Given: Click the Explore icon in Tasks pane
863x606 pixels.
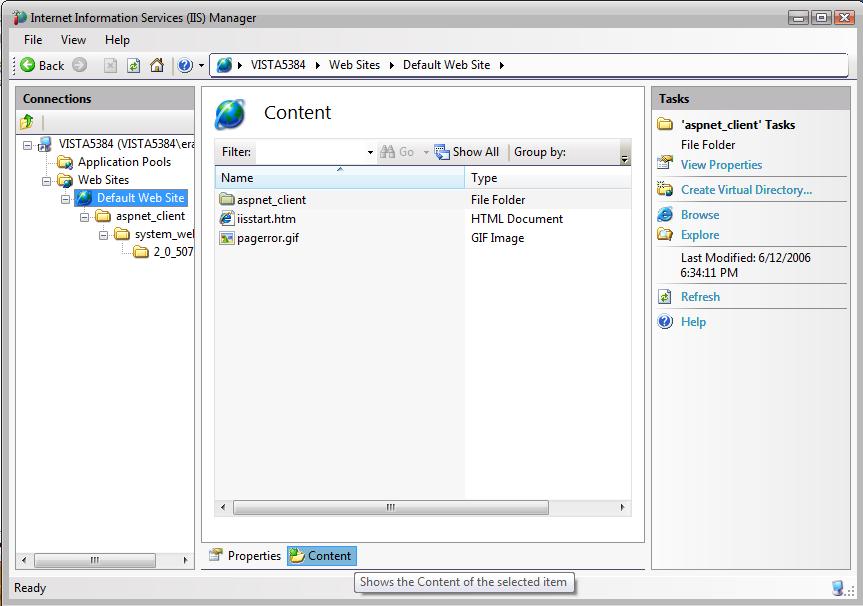Looking at the screenshot, I should tap(663, 234).
